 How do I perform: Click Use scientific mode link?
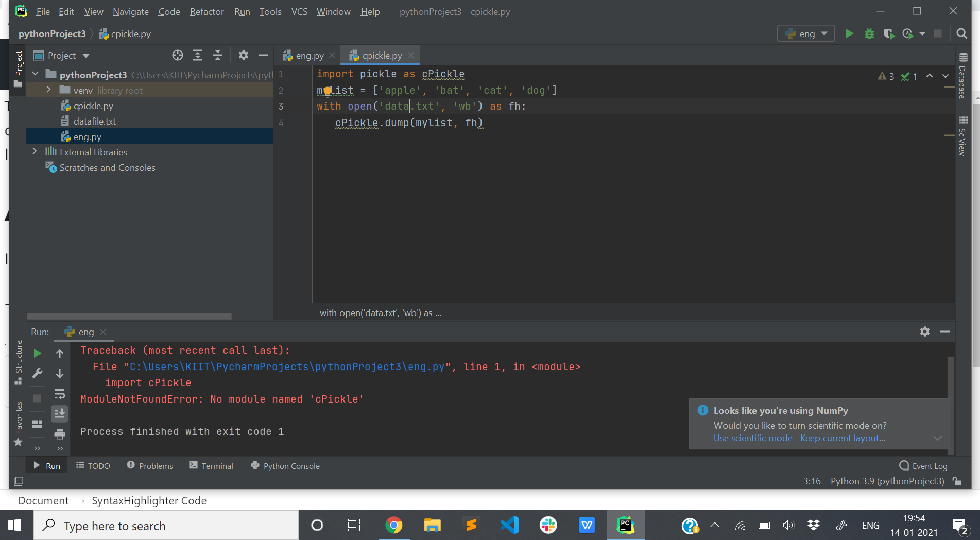(x=752, y=438)
